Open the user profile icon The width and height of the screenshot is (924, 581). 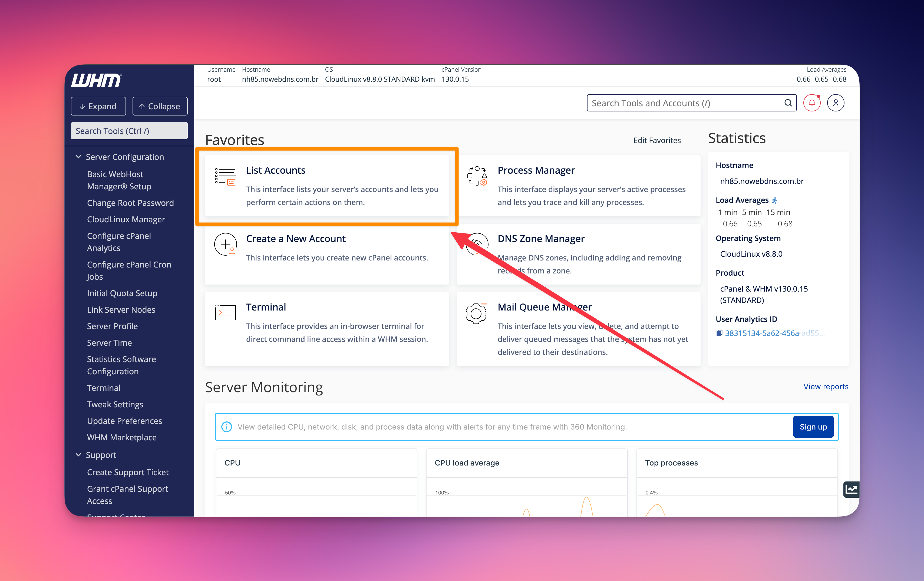coord(835,103)
